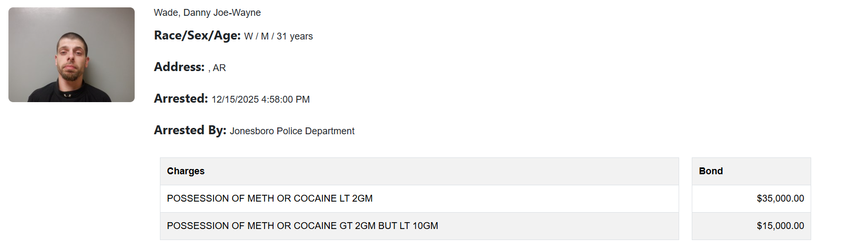Select the 'LT 2GM' possession charge row

[x=270, y=198]
